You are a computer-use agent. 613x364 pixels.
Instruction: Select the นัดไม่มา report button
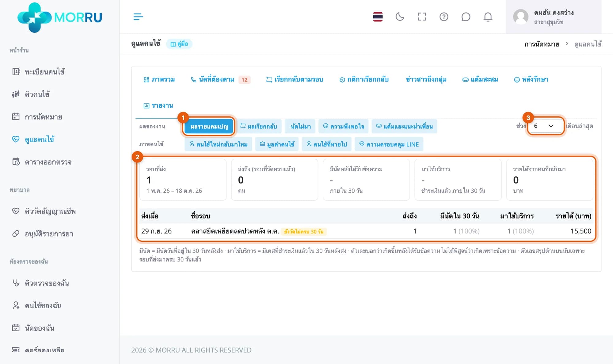[x=300, y=126]
